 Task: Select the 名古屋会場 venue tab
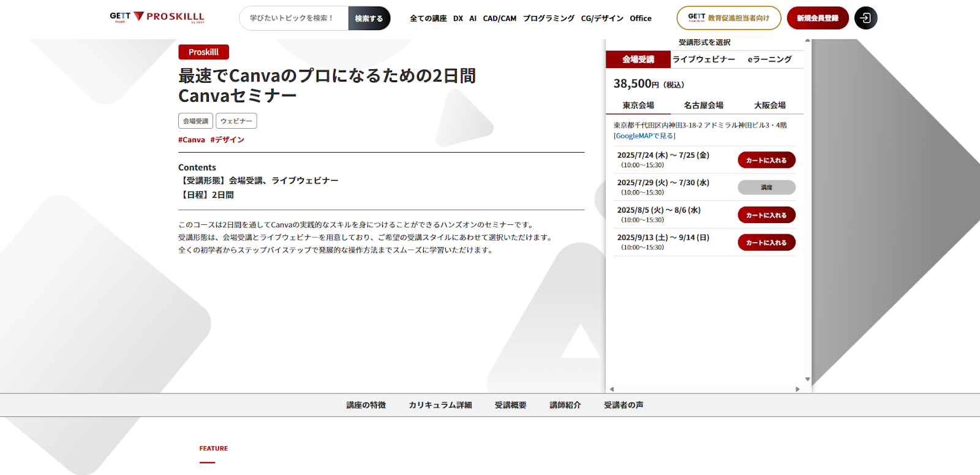[704, 105]
